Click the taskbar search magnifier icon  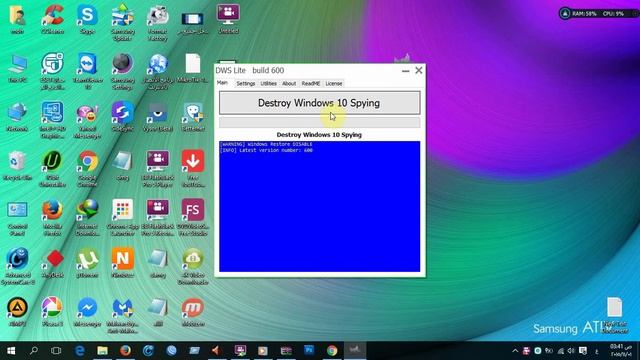coord(34,351)
